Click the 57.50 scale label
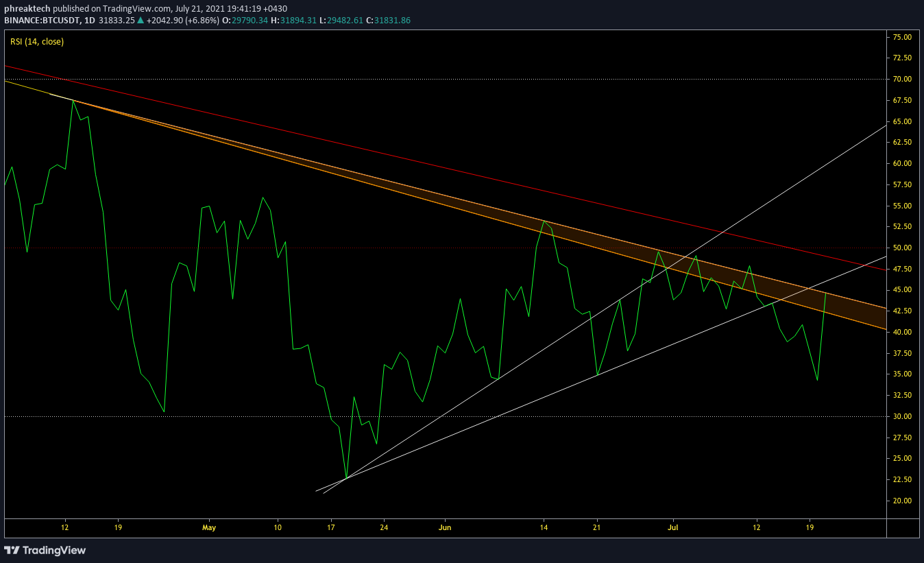Image resolution: width=924 pixels, height=563 pixels. [901, 184]
